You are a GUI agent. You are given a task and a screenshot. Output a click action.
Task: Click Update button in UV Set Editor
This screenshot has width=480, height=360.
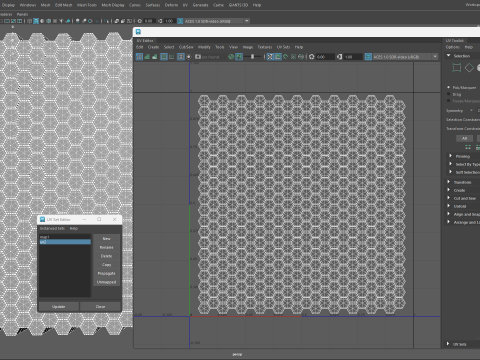59,306
